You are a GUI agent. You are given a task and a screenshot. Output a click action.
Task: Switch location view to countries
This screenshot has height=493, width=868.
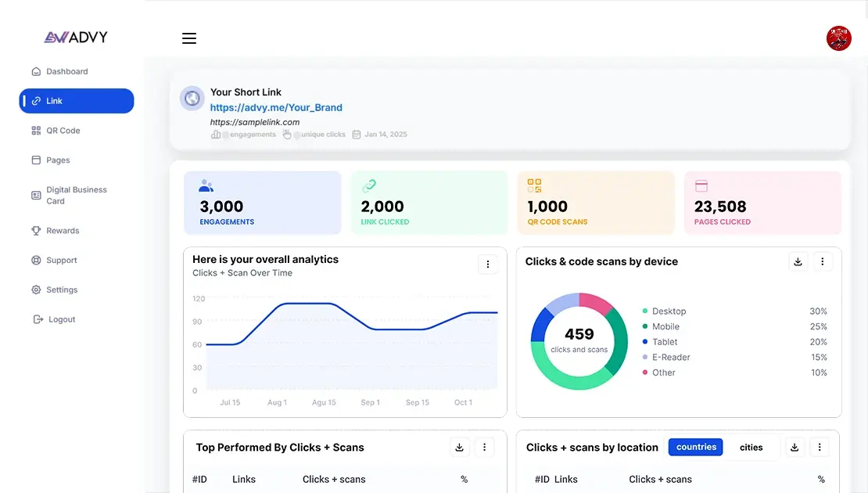pyautogui.click(x=695, y=447)
